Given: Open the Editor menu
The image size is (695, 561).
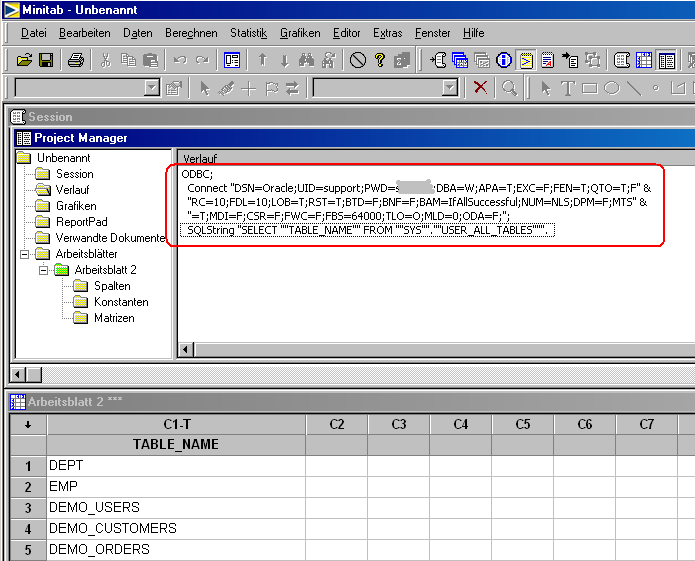Looking at the screenshot, I should tap(347, 33).
